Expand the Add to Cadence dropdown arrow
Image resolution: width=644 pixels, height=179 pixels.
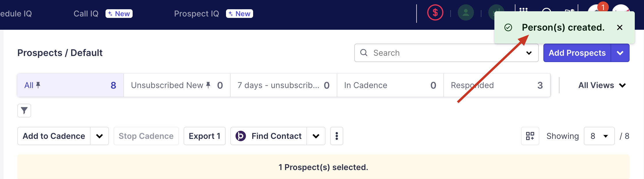tap(99, 136)
